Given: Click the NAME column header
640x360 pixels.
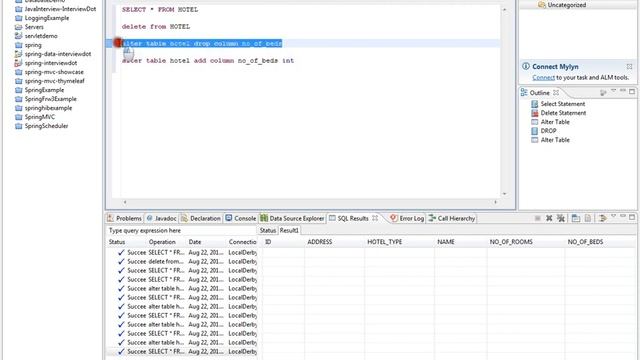Looking at the screenshot, I should [446, 242].
